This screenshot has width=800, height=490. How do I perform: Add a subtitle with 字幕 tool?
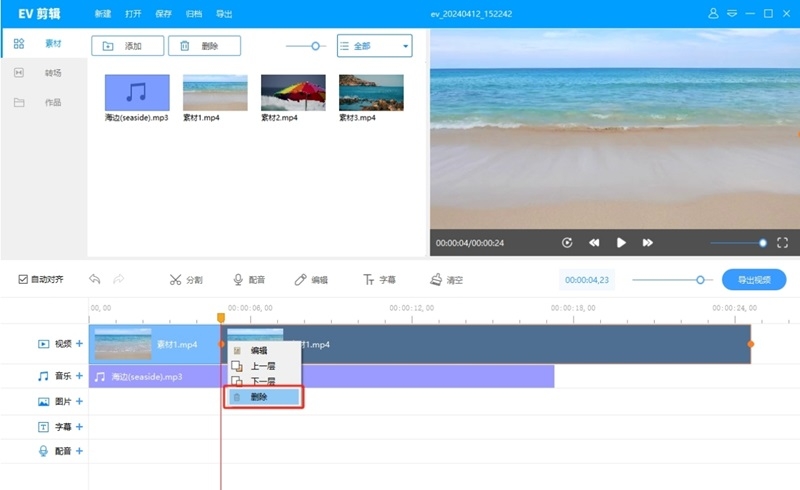point(380,280)
